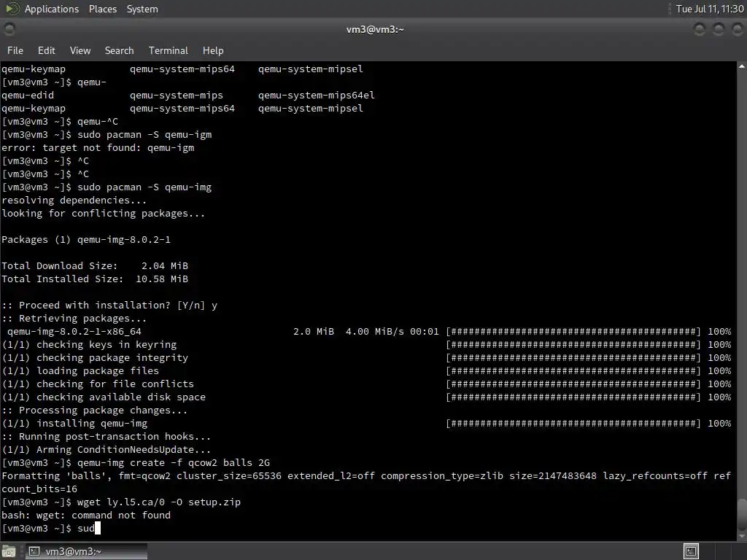Click the 'Total Download Size: 2.04 MiB' line
This screenshot has height=560, width=747.
(95, 265)
